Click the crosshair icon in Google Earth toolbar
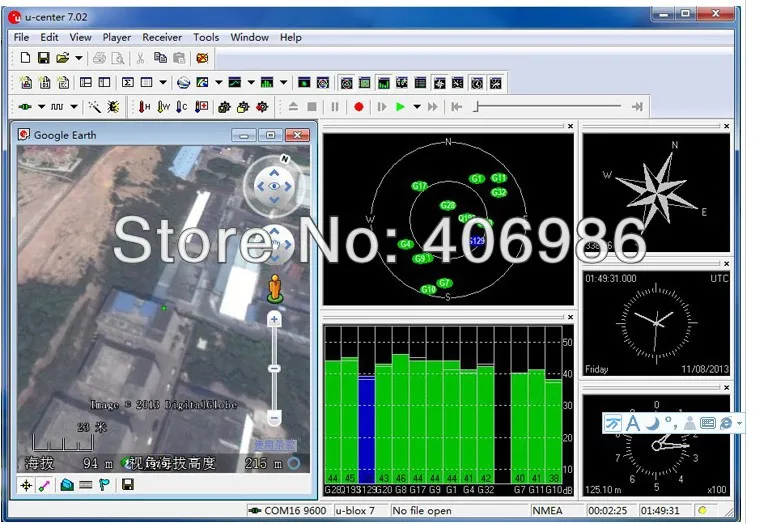760x524 pixels. click(x=26, y=485)
